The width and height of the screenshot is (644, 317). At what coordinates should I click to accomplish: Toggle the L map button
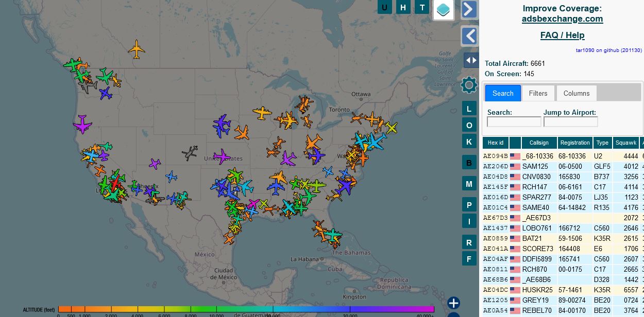(469, 109)
